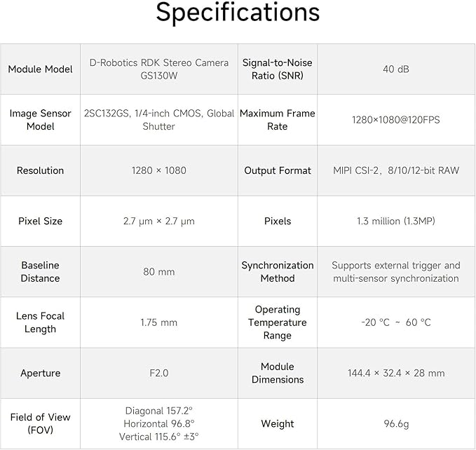
Task: Select the Pixel Size label
Action: pyautogui.click(x=41, y=221)
